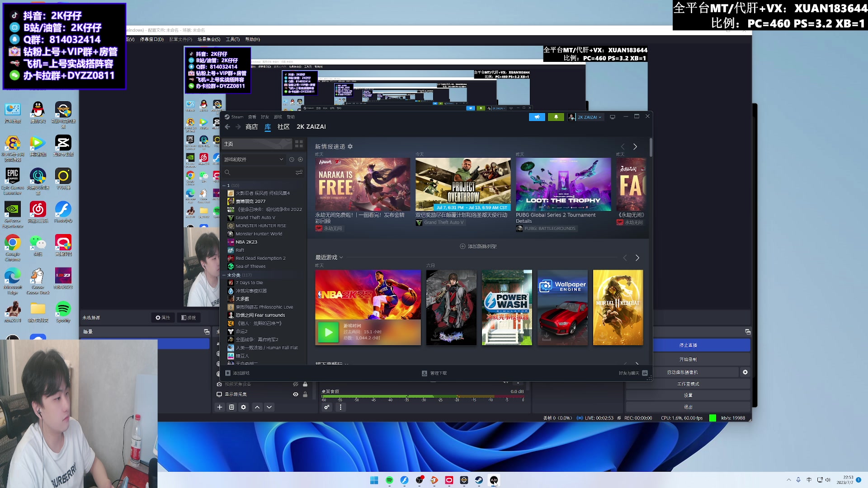The height and width of the screenshot is (488, 868).
Task: Open OBS source 滤镜 button
Action: point(189,318)
